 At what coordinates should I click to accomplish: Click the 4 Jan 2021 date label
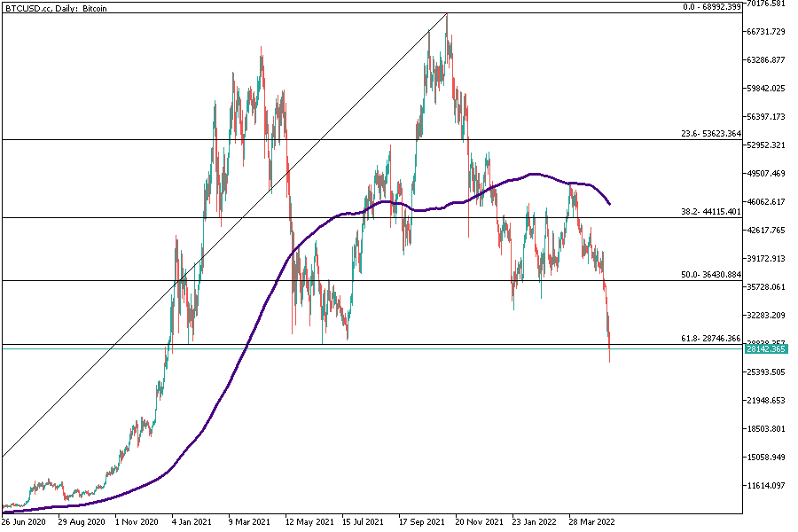(192, 522)
